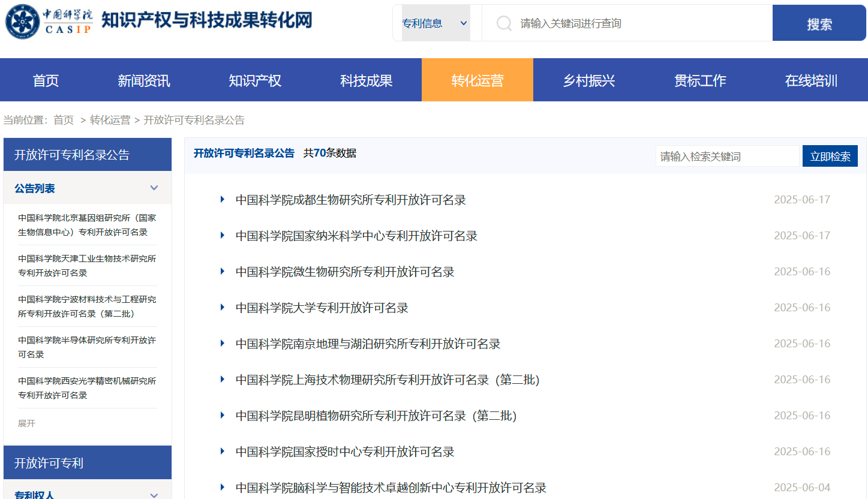This screenshot has height=499, width=868.
Task: Click the arrow bullet beside 上海技术物理研究所 entry
Action: point(223,379)
